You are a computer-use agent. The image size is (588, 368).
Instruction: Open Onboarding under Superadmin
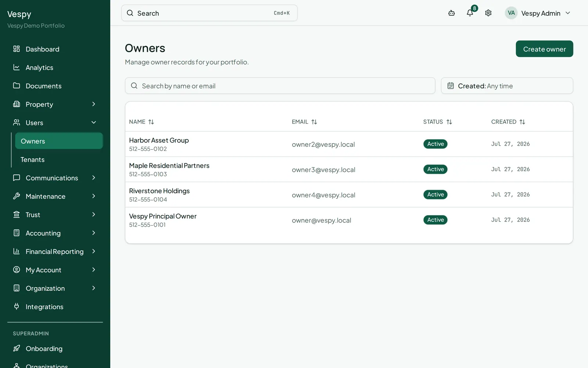tap(55, 348)
